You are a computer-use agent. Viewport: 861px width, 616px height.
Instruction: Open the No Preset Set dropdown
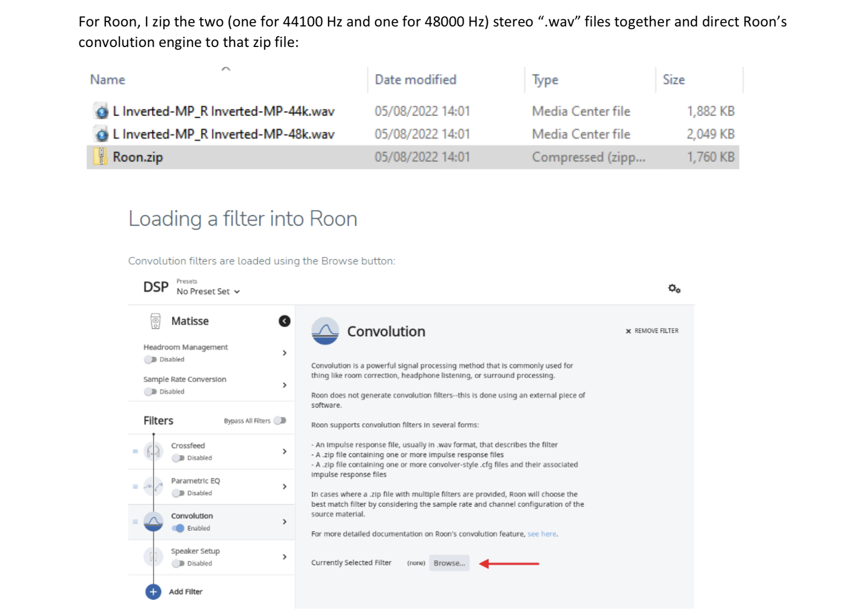coord(208,292)
